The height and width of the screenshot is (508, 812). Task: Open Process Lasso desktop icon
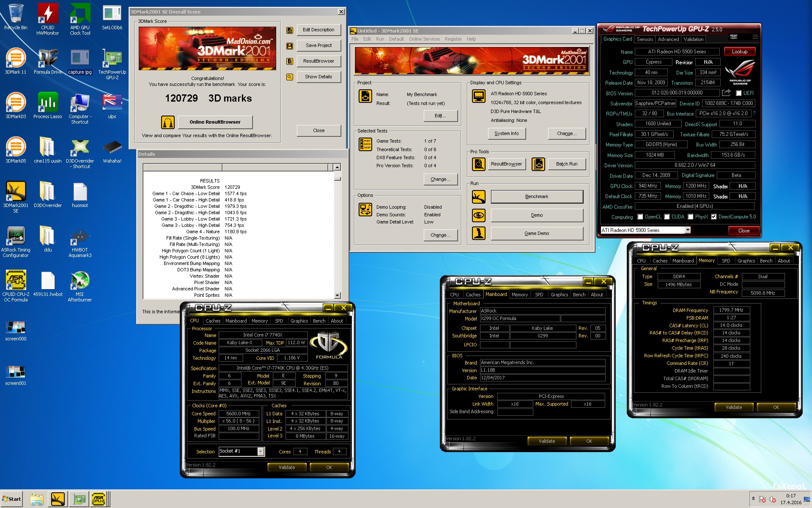click(x=47, y=106)
